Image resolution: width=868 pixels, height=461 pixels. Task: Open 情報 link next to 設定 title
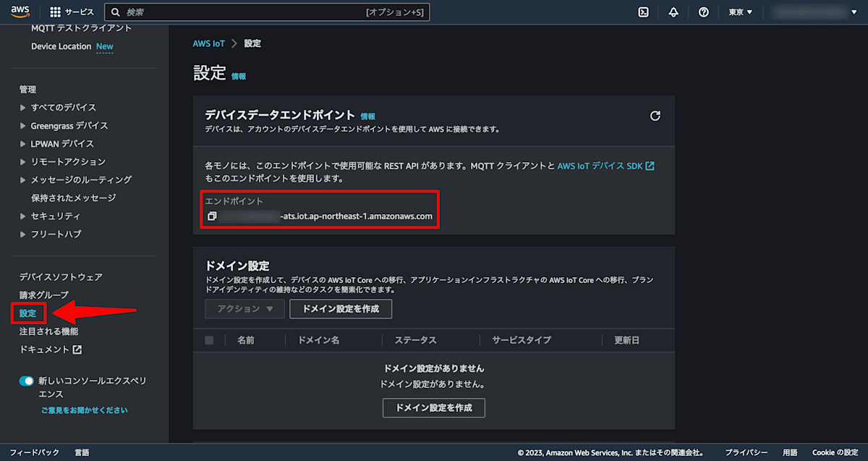tap(239, 76)
